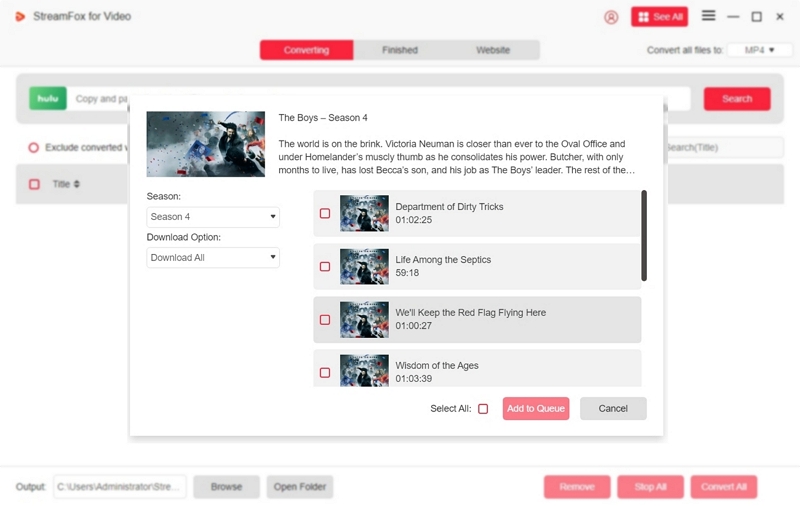
Task: Click the episode title 'Wisdom of the Ages'
Action: click(x=437, y=366)
